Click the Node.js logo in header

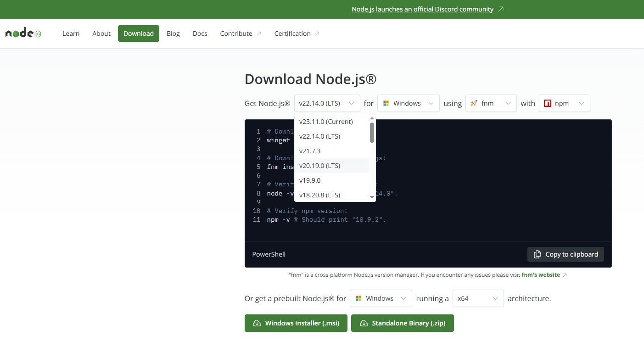pos(23,34)
